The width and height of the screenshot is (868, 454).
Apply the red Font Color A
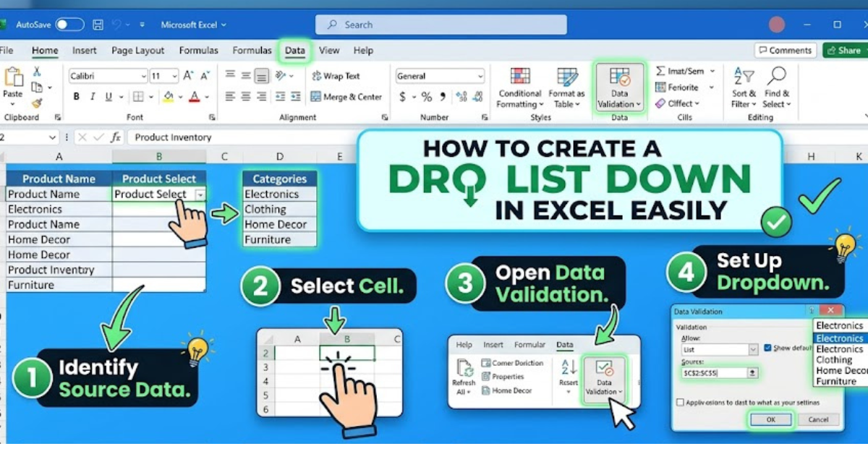pos(194,97)
